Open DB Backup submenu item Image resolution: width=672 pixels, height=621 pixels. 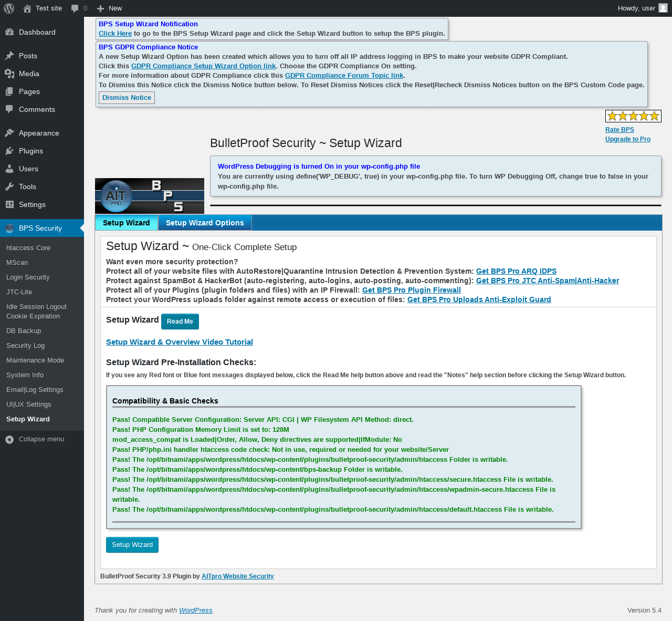point(24,331)
